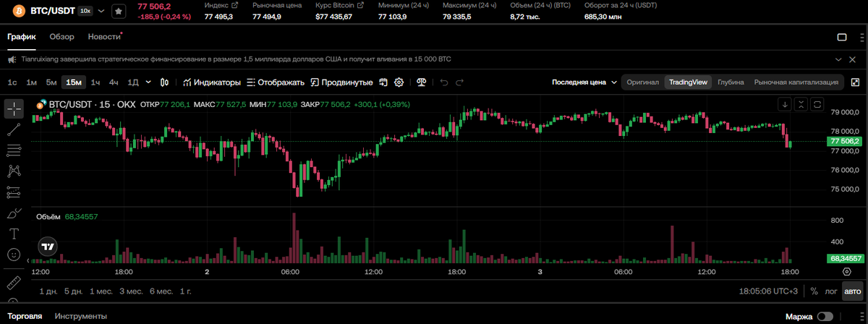Open the Отображать menu
This screenshot has height=324, width=868.
[276, 82]
